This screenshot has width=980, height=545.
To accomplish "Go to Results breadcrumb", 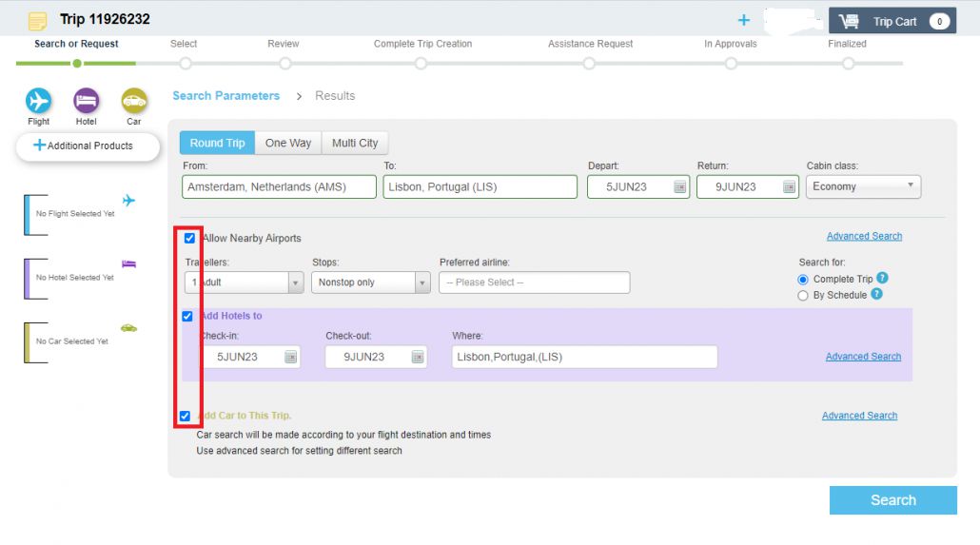I will [335, 96].
